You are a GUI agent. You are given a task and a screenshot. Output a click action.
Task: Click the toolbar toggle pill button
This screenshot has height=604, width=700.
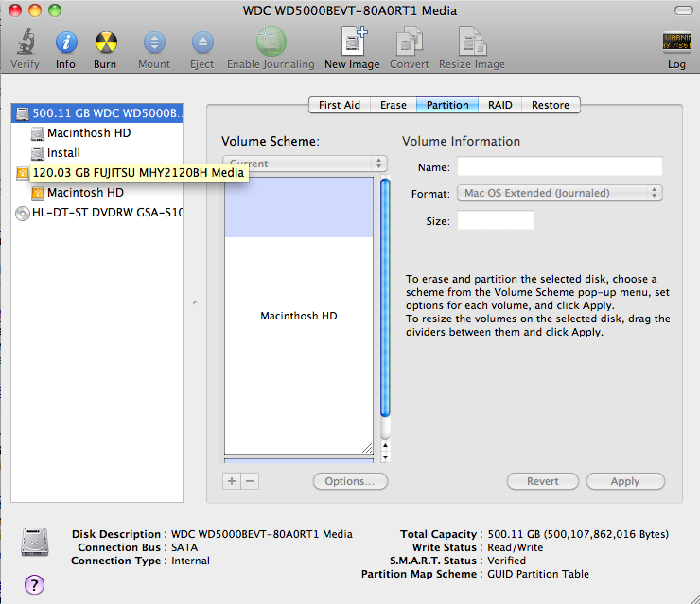click(683, 10)
